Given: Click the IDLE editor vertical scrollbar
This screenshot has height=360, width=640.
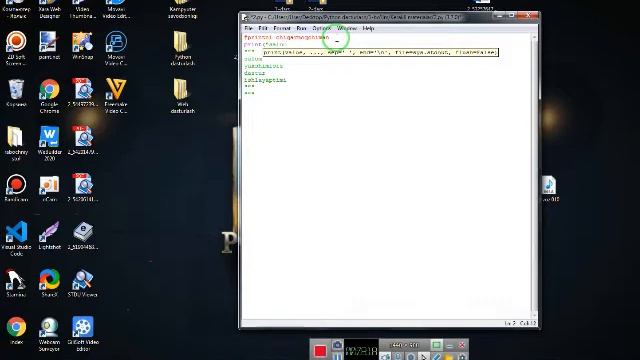Looking at the screenshot, I should [x=534, y=176].
